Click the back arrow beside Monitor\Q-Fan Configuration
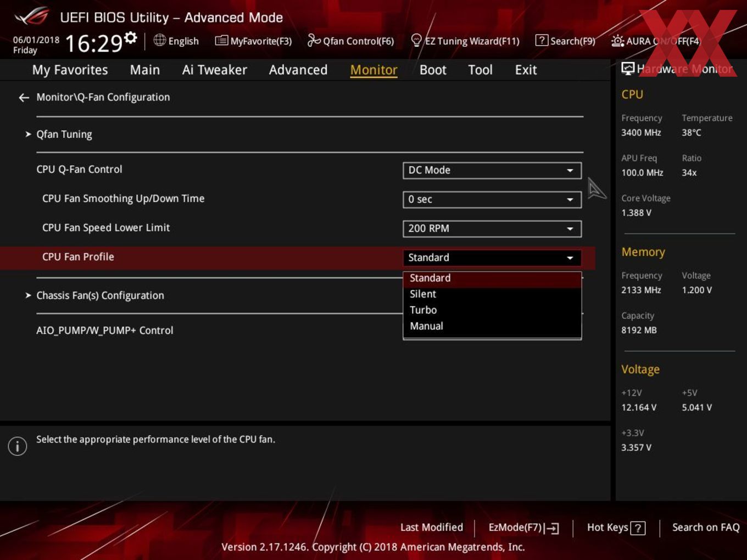This screenshot has width=747, height=560. (x=24, y=98)
